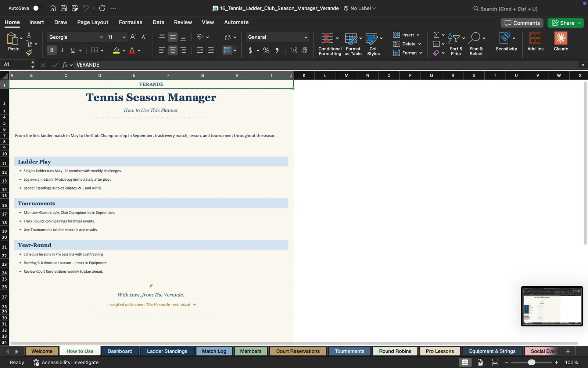Toggle center horizontal alignment
The height and width of the screenshot is (368, 588).
(172, 50)
